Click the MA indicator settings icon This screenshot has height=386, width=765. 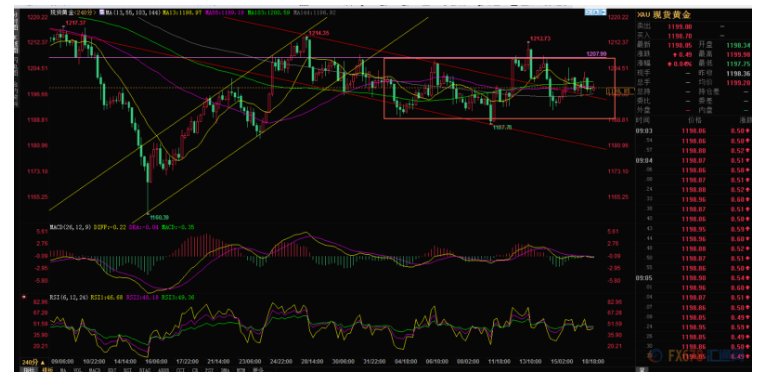tap(102, 12)
